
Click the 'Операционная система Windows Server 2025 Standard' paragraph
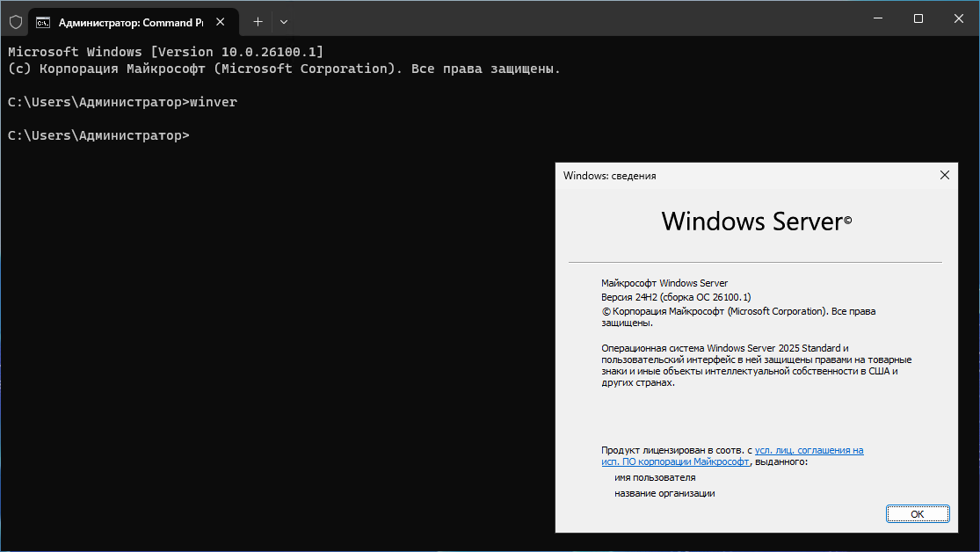click(x=756, y=365)
